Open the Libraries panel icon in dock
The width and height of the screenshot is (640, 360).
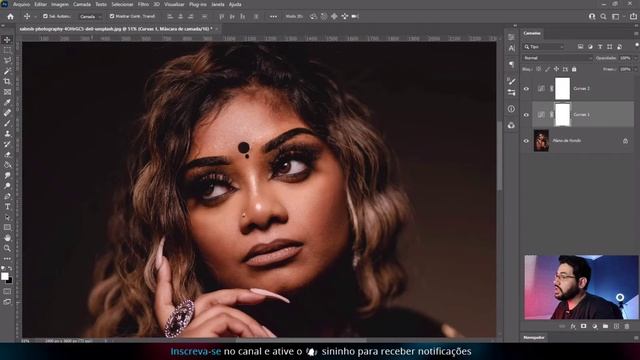(511, 125)
